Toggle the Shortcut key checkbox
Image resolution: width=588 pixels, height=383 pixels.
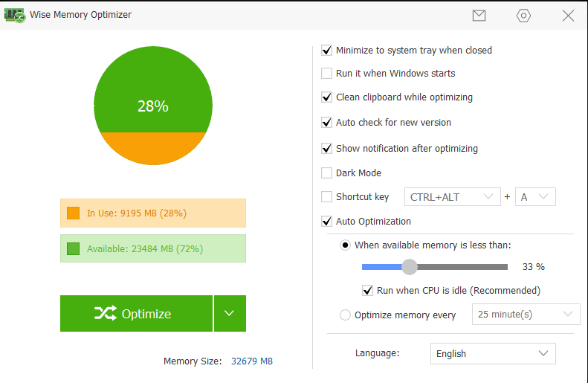click(x=326, y=197)
